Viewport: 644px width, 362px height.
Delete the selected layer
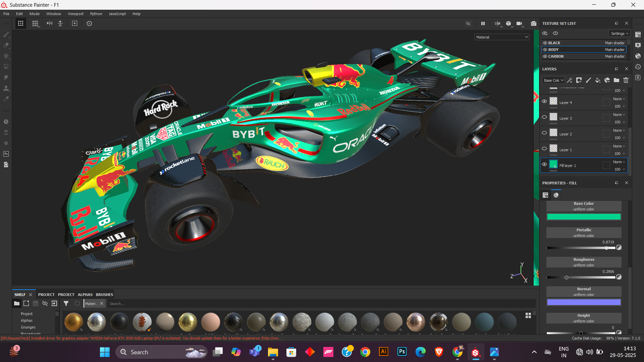pyautogui.click(x=626, y=80)
